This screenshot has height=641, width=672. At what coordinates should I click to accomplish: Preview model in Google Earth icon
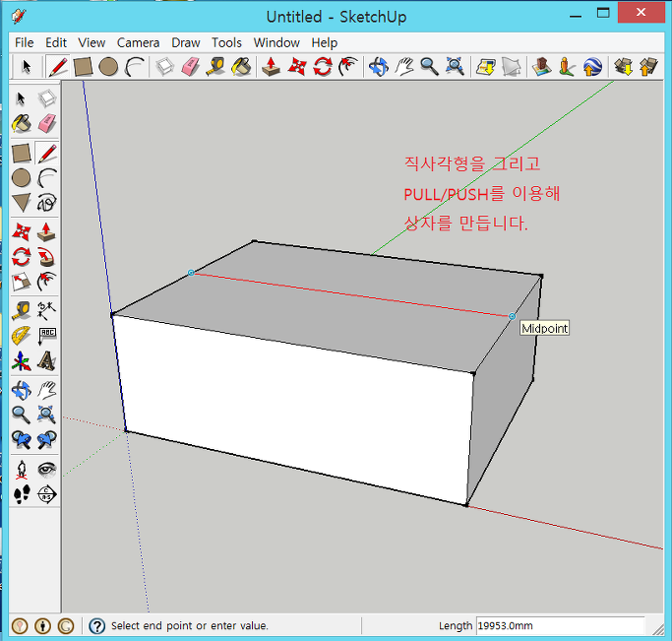[x=592, y=67]
